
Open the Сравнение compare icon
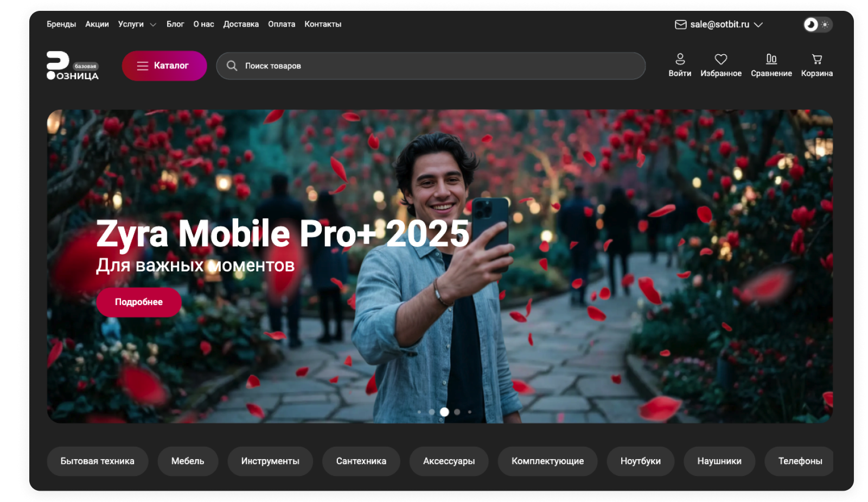point(771,59)
